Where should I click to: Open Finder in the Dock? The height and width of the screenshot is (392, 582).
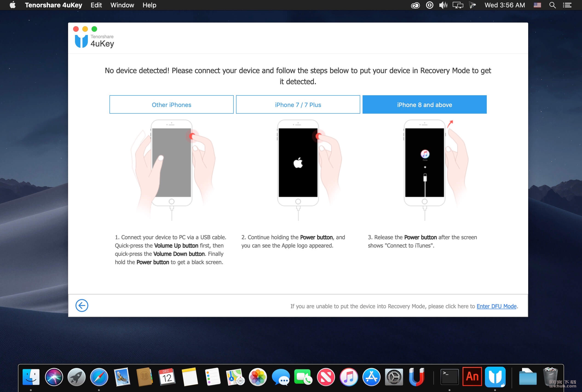tap(31, 377)
